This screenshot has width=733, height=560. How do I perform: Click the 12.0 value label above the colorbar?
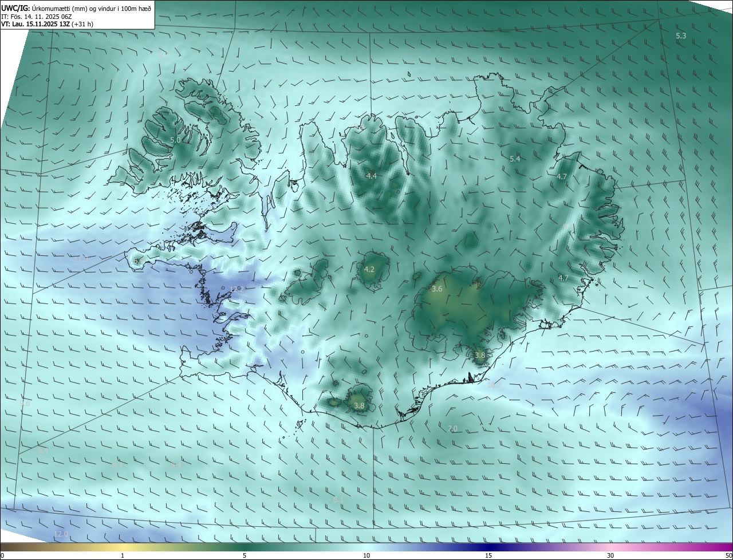[61, 534]
